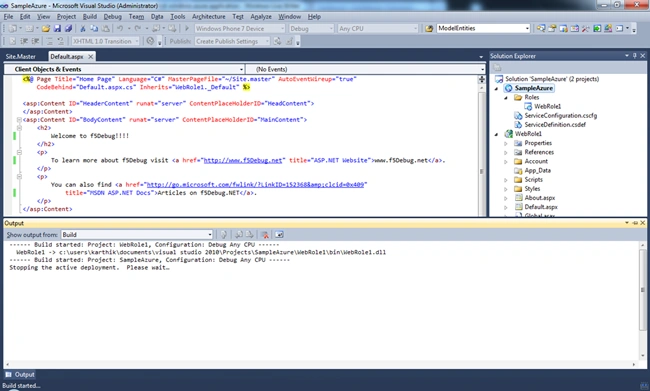This screenshot has width=650, height=391.
Task: Expand the Scripts folder
Action: pyautogui.click(x=506, y=180)
